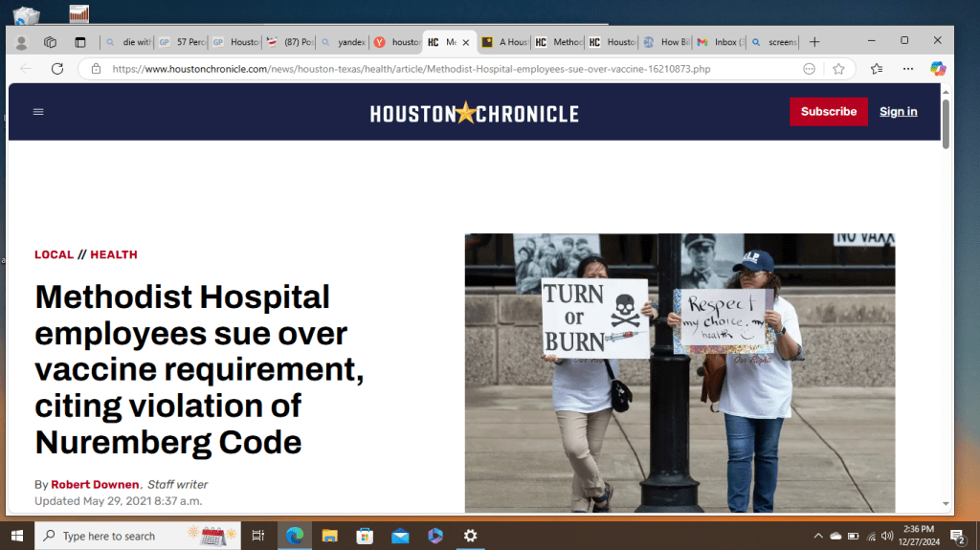Open Microsoft Store from the taskbar
This screenshot has width=980, height=550.
tap(365, 536)
